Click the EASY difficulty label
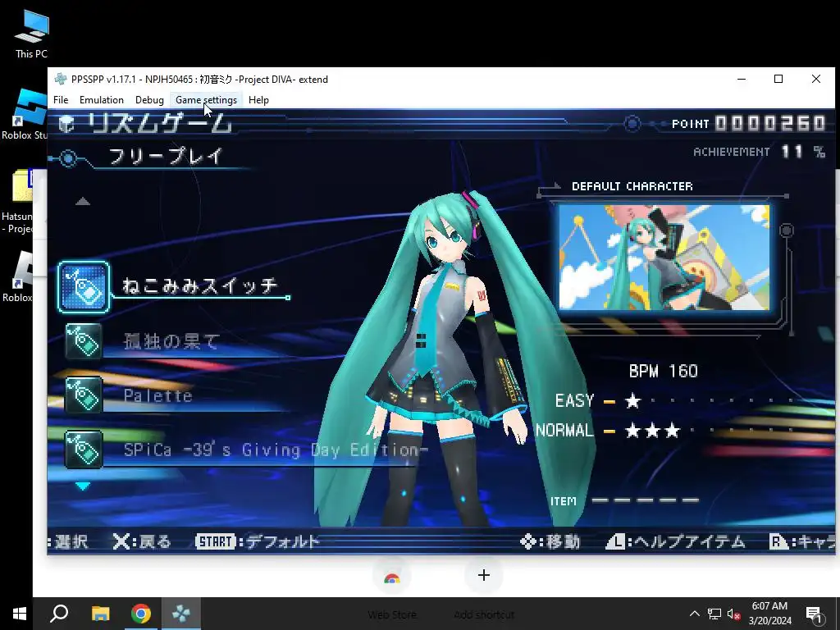The width and height of the screenshot is (840, 630). [x=574, y=400]
